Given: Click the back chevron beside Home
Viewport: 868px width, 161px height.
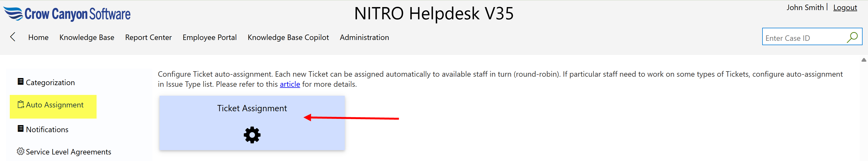Looking at the screenshot, I should click(x=12, y=37).
